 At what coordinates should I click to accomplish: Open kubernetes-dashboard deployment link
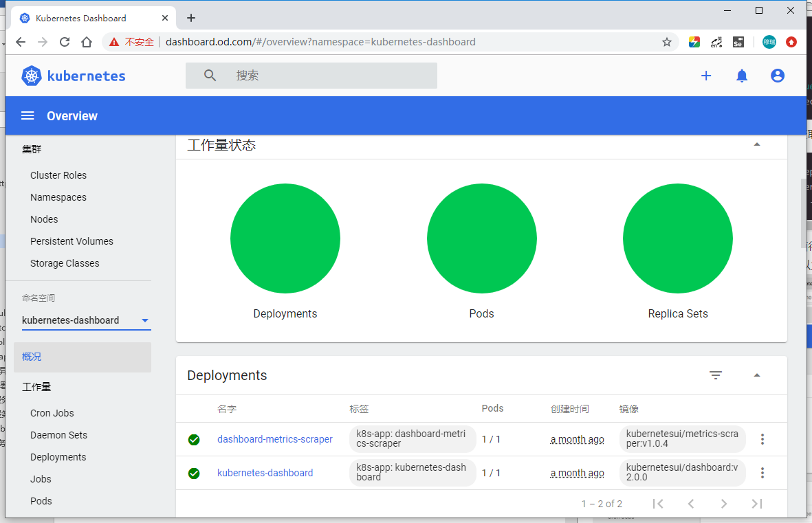[265, 473]
